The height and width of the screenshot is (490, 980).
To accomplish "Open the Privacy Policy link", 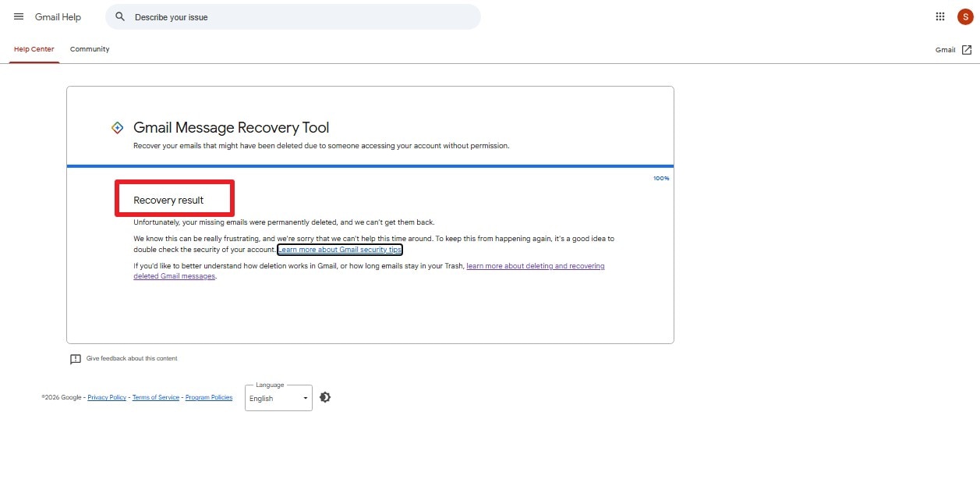I will tap(107, 397).
